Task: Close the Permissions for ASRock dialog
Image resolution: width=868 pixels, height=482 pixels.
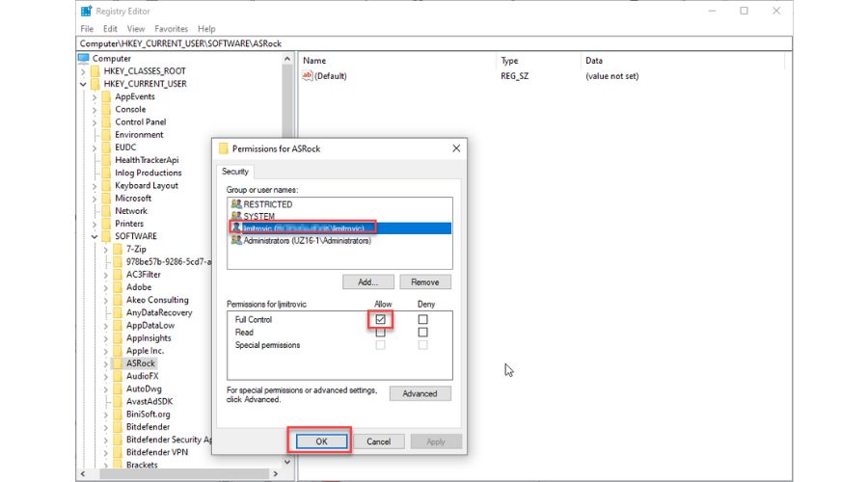Action: tap(456, 148)
